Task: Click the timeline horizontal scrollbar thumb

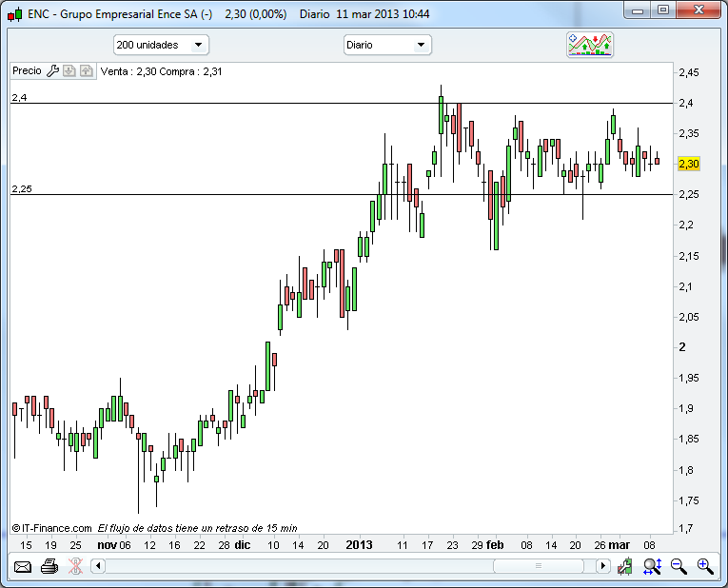Action: [539, 566]
